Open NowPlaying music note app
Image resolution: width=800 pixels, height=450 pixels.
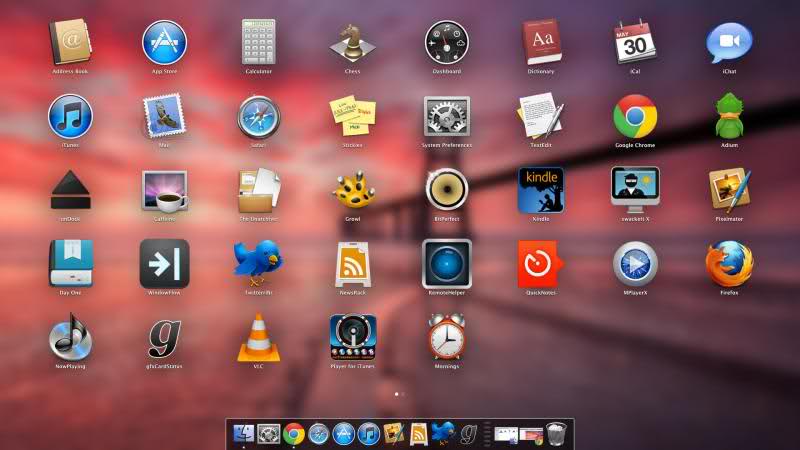point(70,337)
